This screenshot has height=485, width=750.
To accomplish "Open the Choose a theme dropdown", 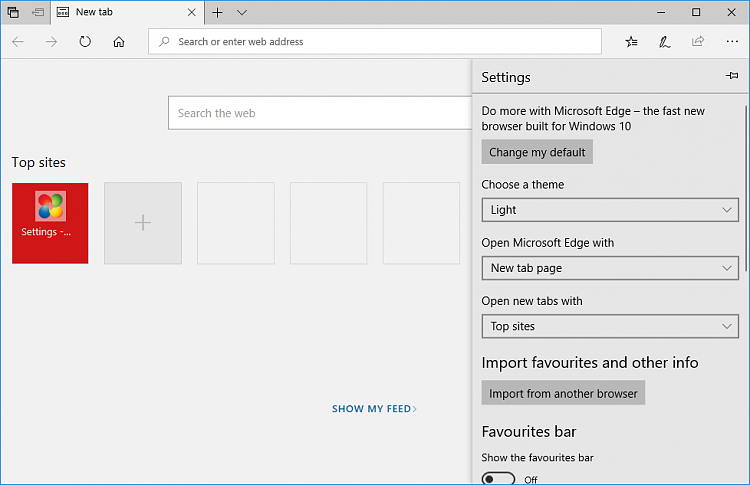I will (x=610, y=210).
